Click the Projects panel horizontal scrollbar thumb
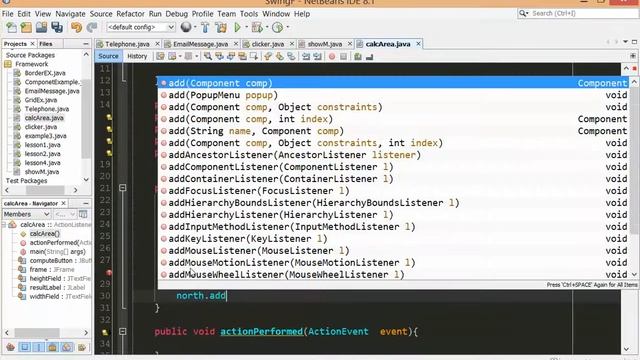The height and width of the screenshot is (360, 640). tap(45, 190)
